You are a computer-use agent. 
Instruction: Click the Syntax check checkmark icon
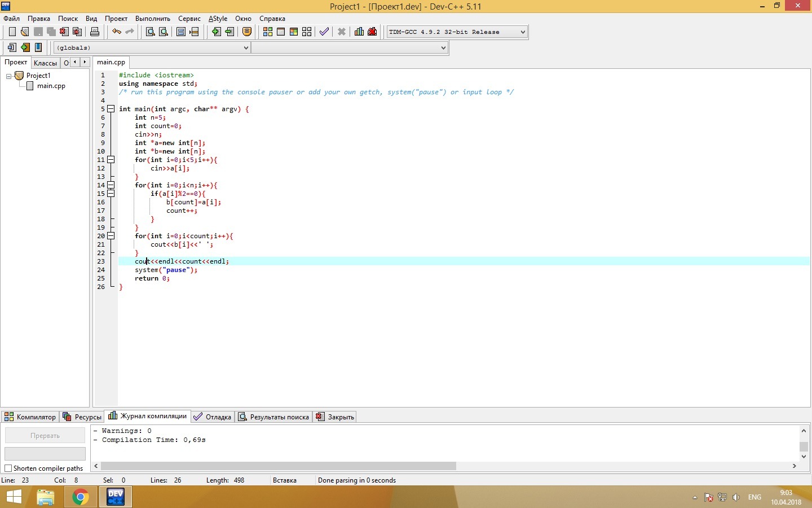click(x=324, y=32)
